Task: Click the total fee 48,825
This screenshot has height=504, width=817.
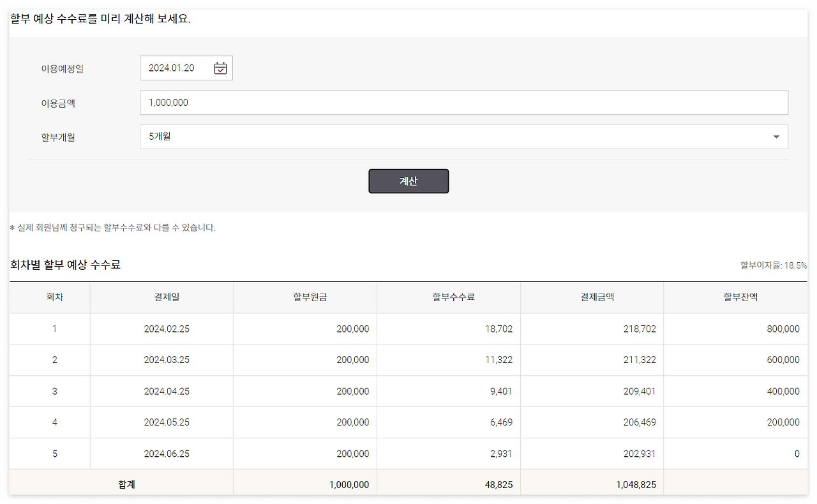Action: tap(498, 485)
